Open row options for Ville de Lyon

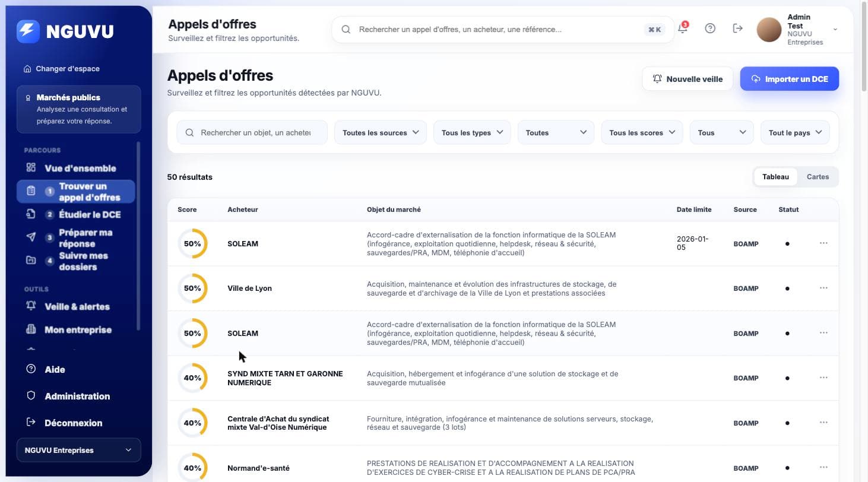tap(823, 288)
